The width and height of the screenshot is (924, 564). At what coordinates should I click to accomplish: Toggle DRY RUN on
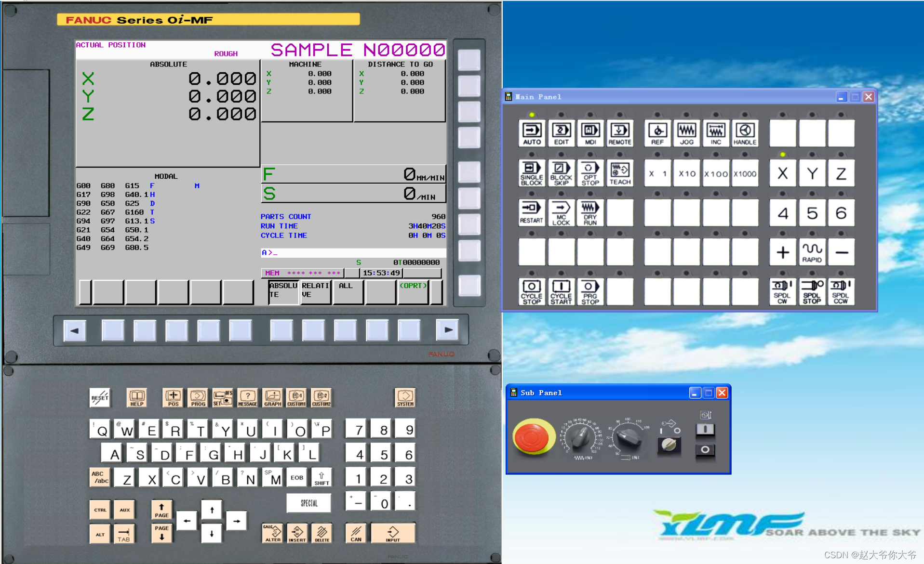pos(589,212)
